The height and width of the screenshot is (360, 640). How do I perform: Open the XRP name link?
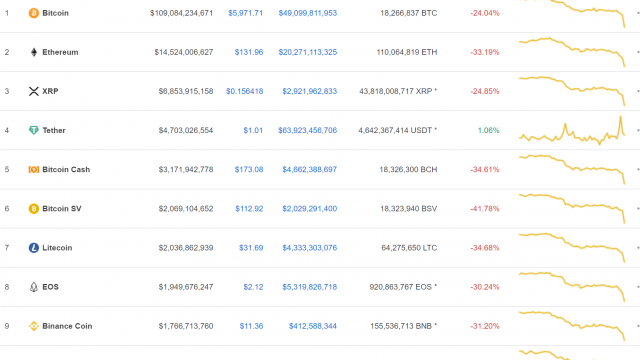50,91
